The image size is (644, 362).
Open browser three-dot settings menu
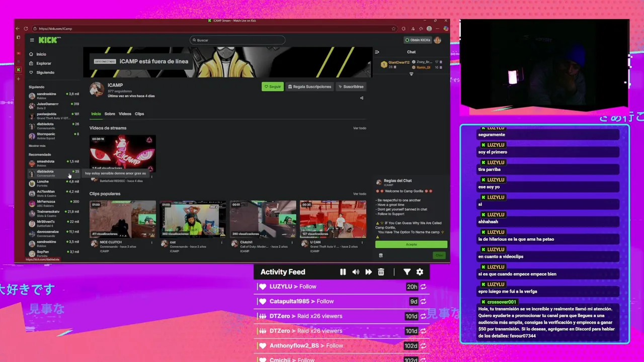point(437,29)
